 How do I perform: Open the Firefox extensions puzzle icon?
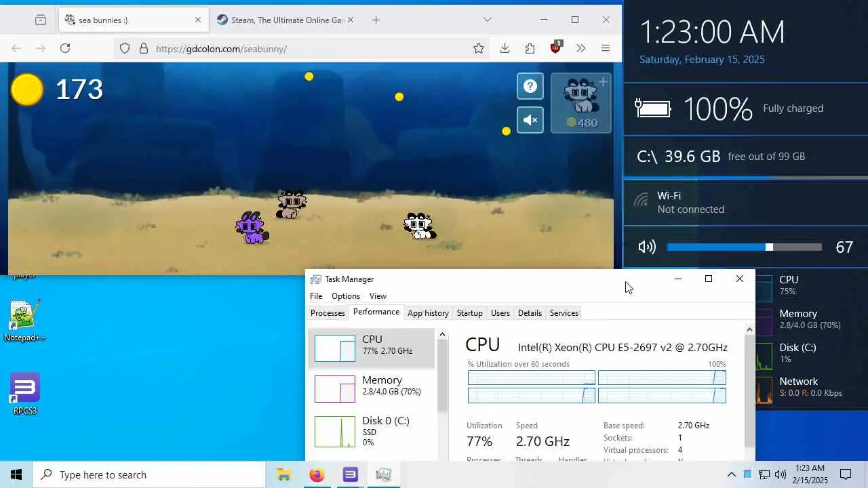(x=530, y=48)
